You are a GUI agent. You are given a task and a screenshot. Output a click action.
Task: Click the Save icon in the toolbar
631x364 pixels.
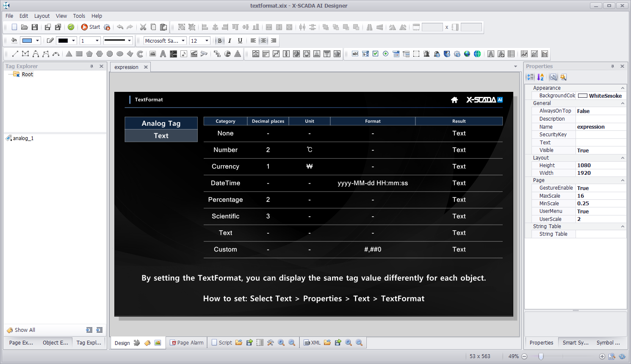tap(35, 27)
